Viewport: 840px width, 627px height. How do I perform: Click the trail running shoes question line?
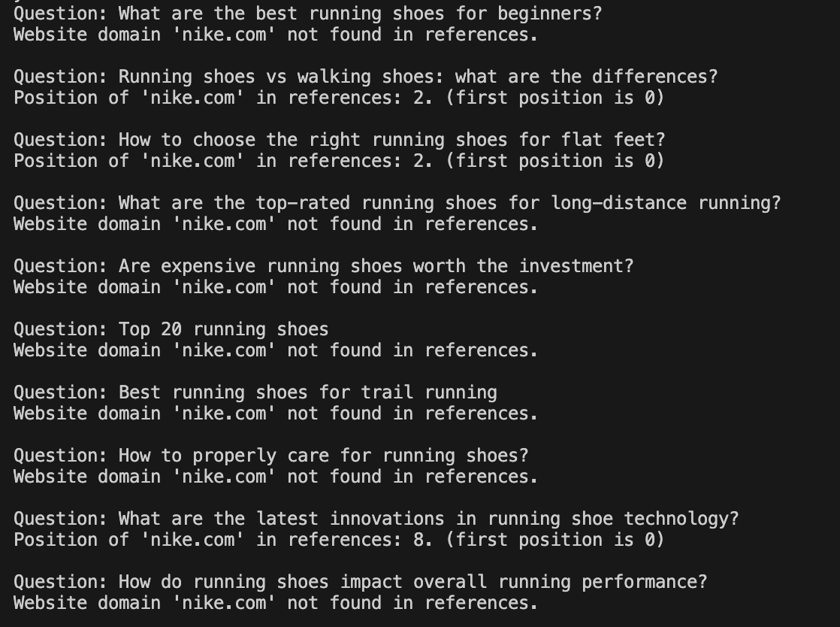pyautogui.click(x=255, y=392)
